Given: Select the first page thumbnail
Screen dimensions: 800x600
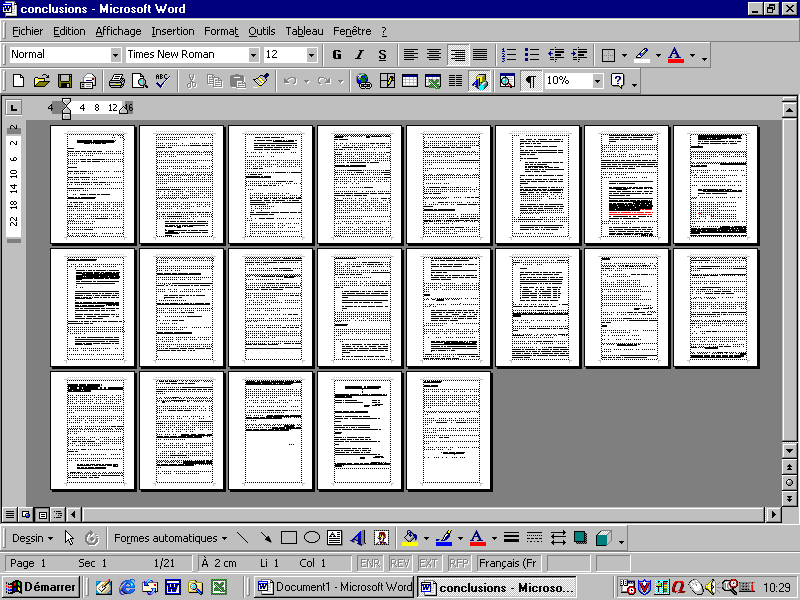Looking at the screenshot, I should pos(93,184).
